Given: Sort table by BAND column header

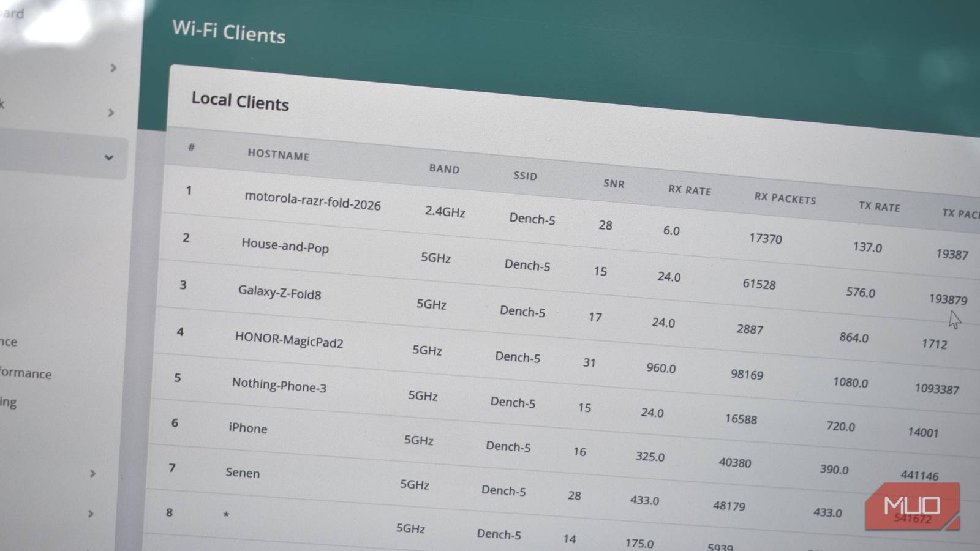Looking at the screenshot, I should tap(444, 168).
